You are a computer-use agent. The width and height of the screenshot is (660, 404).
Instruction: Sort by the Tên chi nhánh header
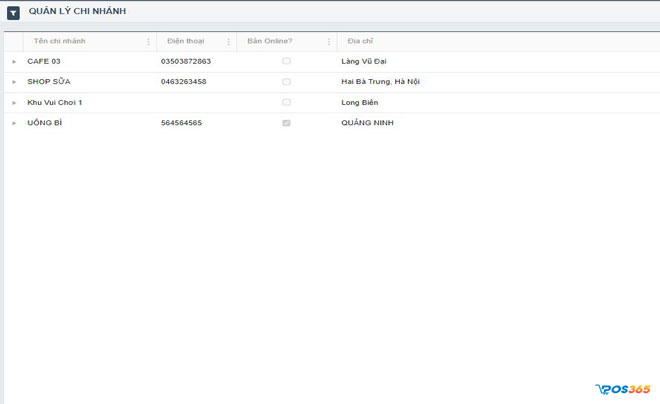(x=59, y=41)
